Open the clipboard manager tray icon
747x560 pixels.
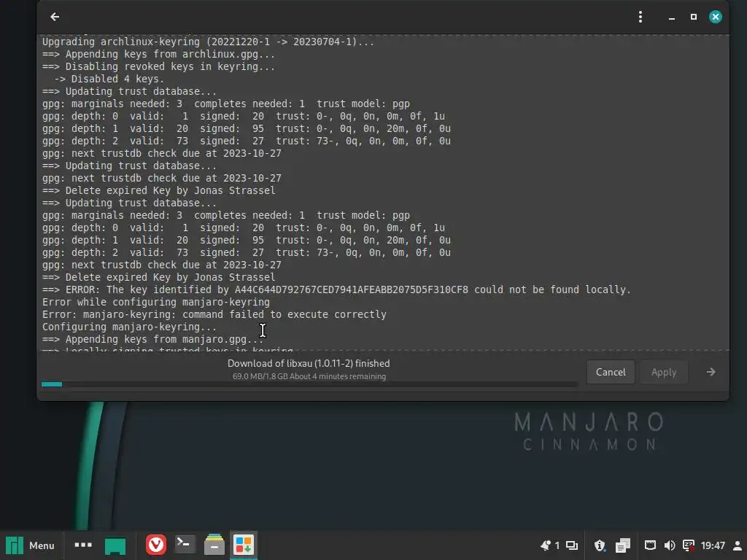[x=623, y=545]
